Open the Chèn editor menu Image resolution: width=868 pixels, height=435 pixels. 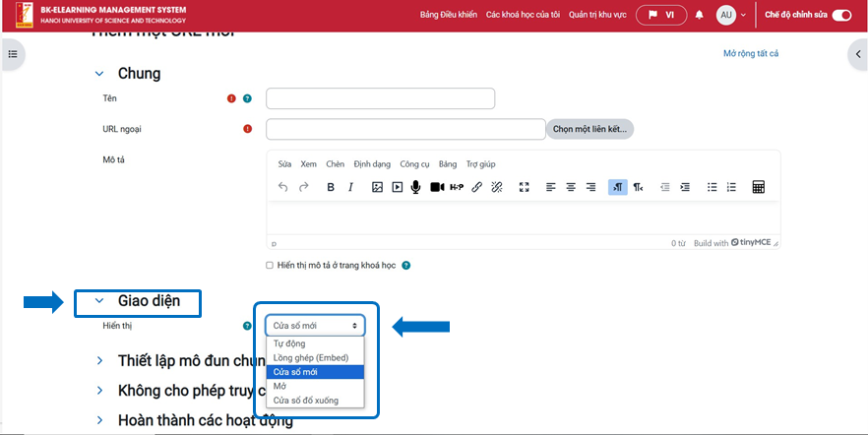click(x=335, y=164)
